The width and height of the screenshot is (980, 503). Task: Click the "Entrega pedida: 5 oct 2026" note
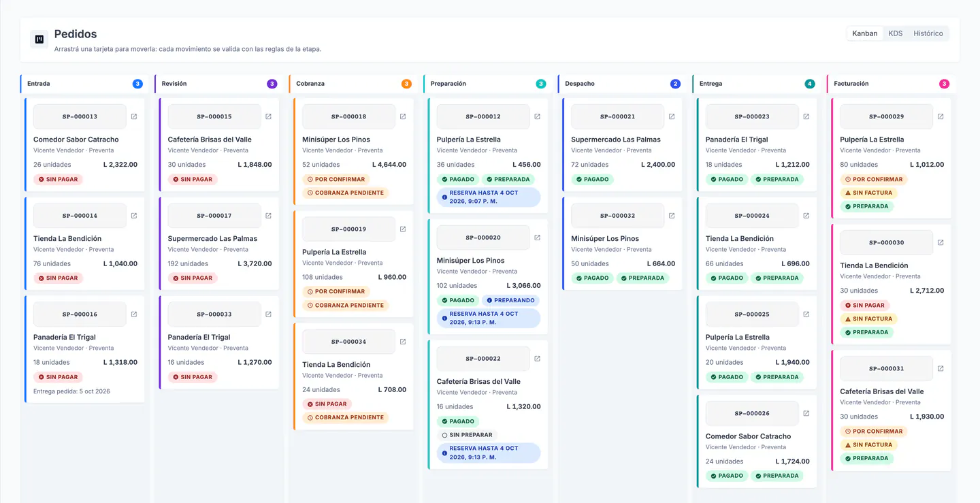(71, 391)
